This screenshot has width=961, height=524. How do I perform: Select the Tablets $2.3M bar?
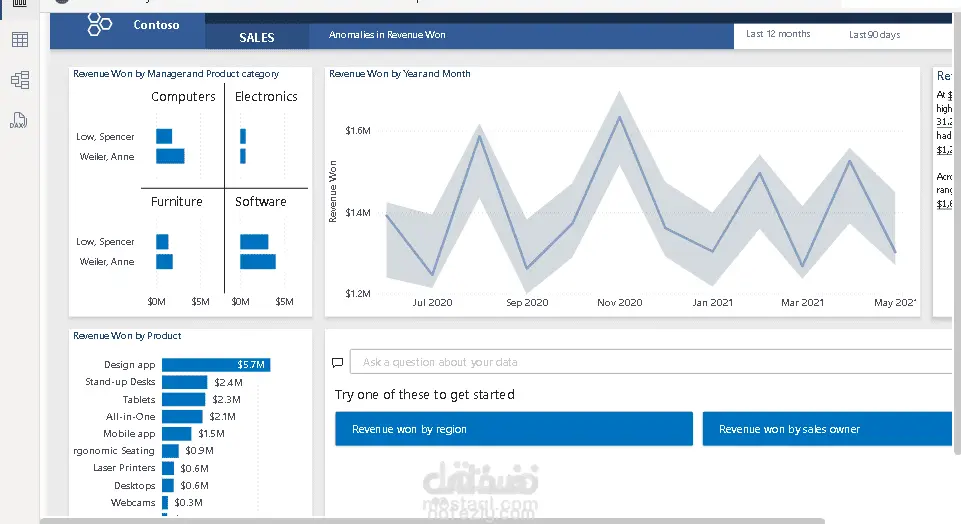pos(184,399)
